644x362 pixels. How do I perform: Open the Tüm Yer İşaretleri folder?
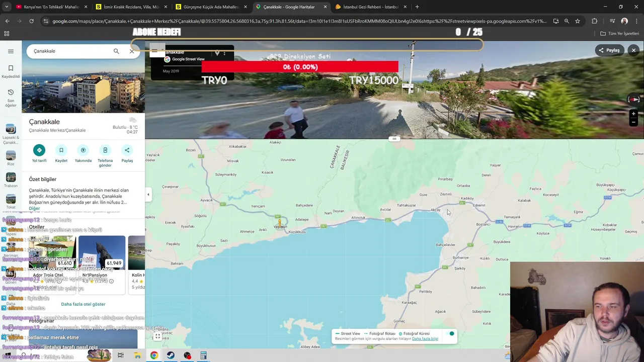tap(619, 34)
